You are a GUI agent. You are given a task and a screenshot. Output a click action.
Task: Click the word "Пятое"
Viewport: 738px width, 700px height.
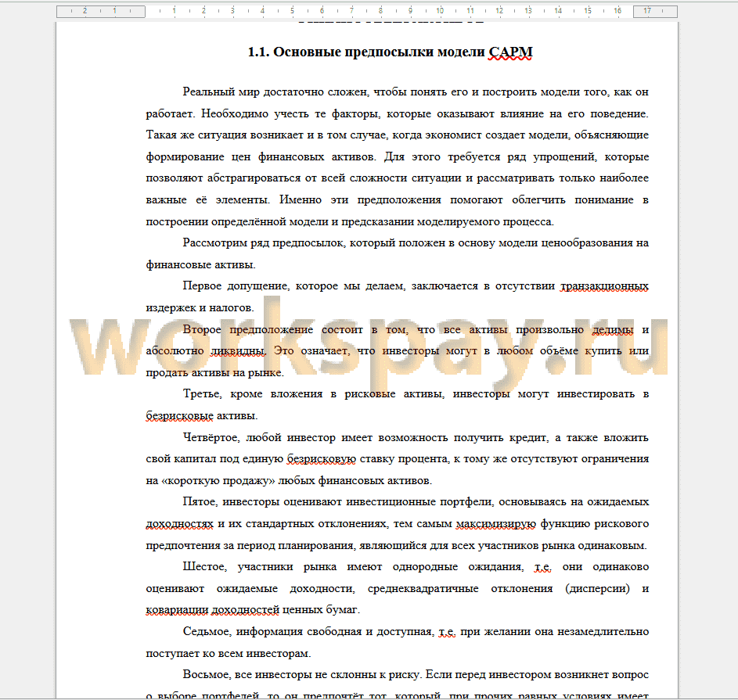pos(200,502)
